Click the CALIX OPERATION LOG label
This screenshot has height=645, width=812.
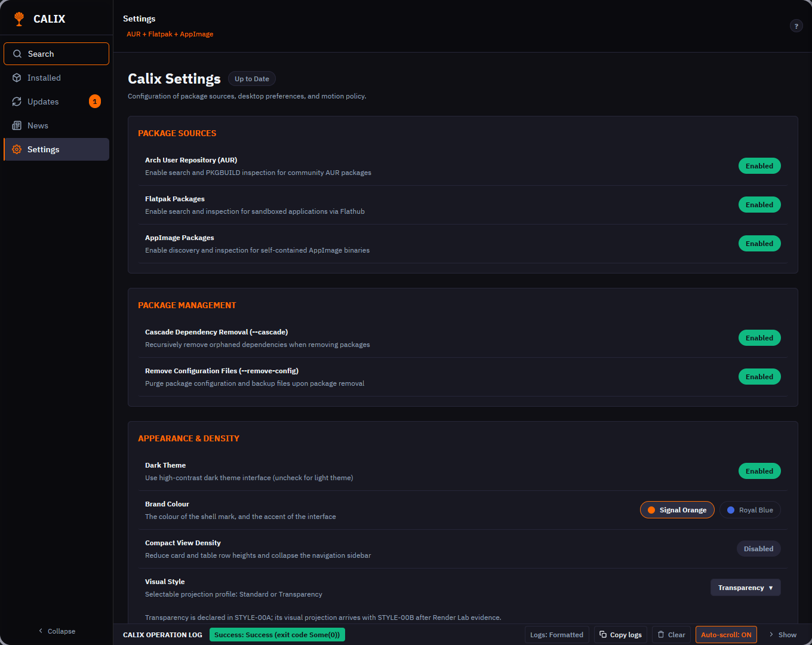(162, 634)
